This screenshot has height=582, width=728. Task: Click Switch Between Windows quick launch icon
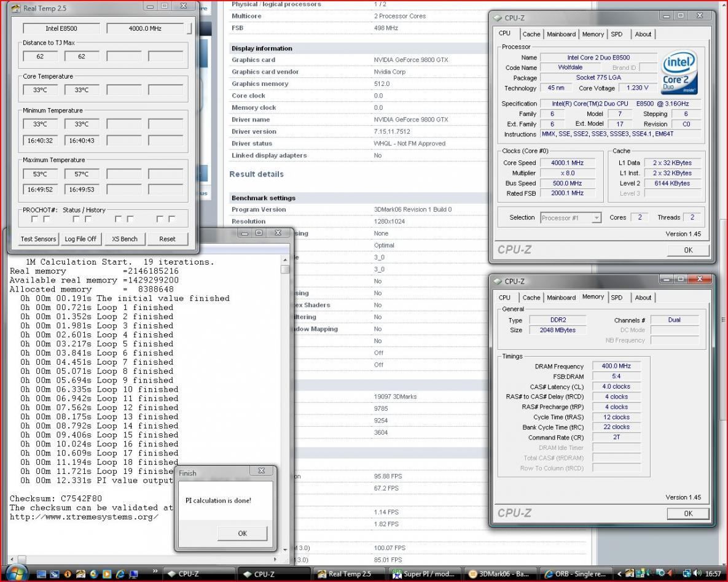(x=54, y=574)
